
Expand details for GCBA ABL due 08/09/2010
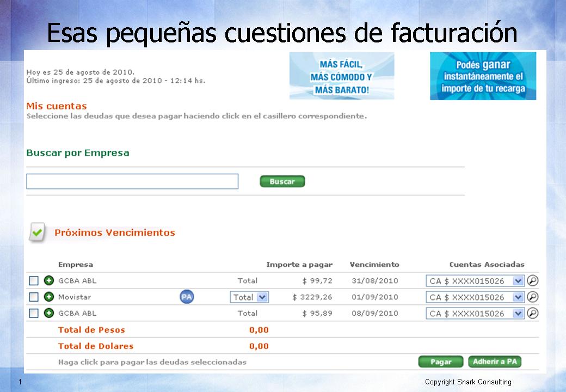click(49, 313)
